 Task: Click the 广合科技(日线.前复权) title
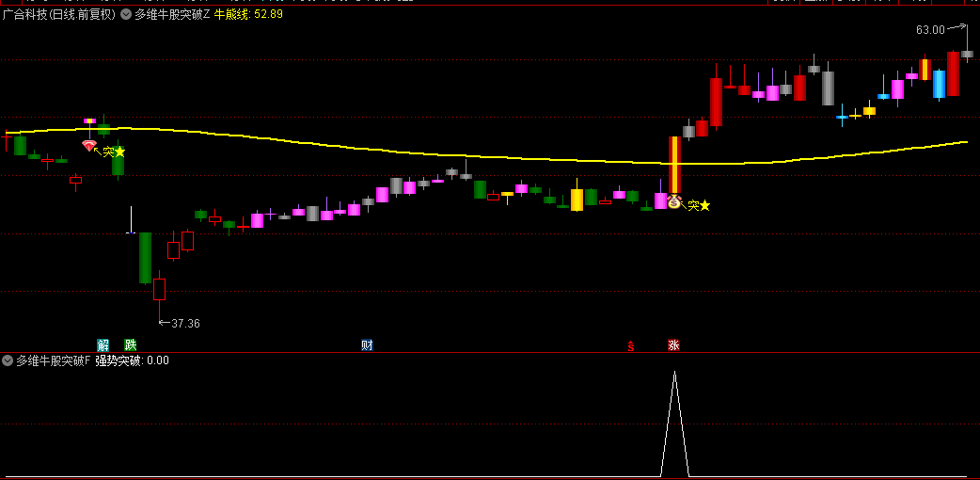coord(58,14)
